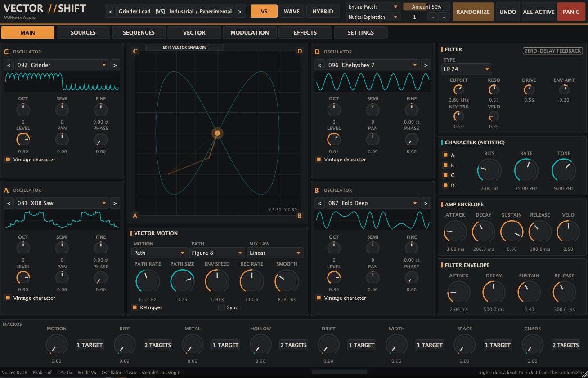Viewport: 588px width, 378px height.
Task: Advance Oscillator B to the next waveform
Action: point(426,203)
